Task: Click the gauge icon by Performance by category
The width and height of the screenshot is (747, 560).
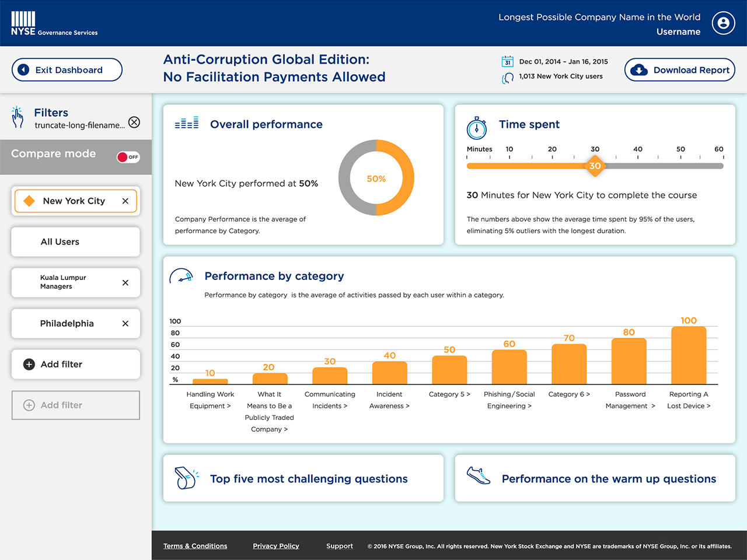Action: (x=181, y=276)
